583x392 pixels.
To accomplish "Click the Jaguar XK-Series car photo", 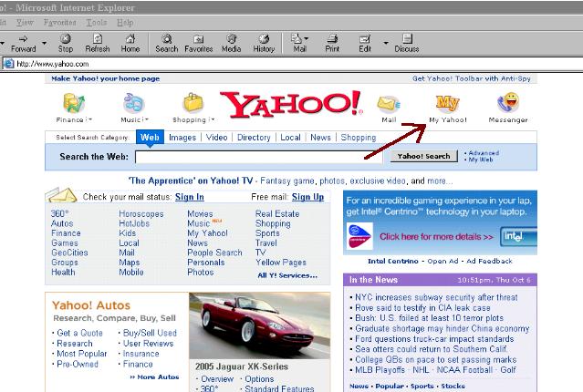I will pyautogui.click(x=259, y=325).
